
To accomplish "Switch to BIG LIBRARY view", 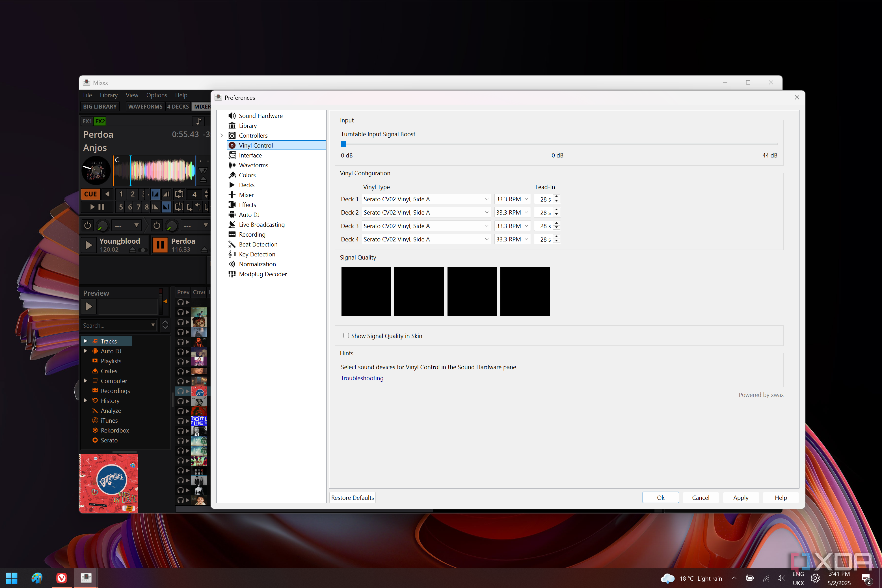I will (x=100, y=107).
